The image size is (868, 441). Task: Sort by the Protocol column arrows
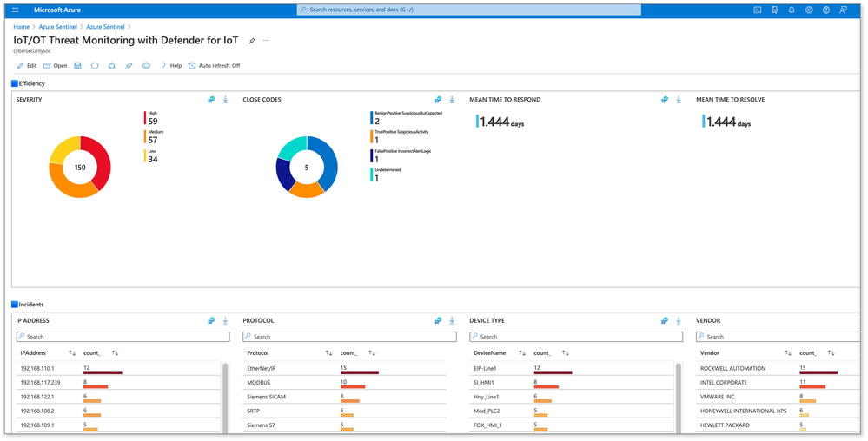(x=328, y=353)
